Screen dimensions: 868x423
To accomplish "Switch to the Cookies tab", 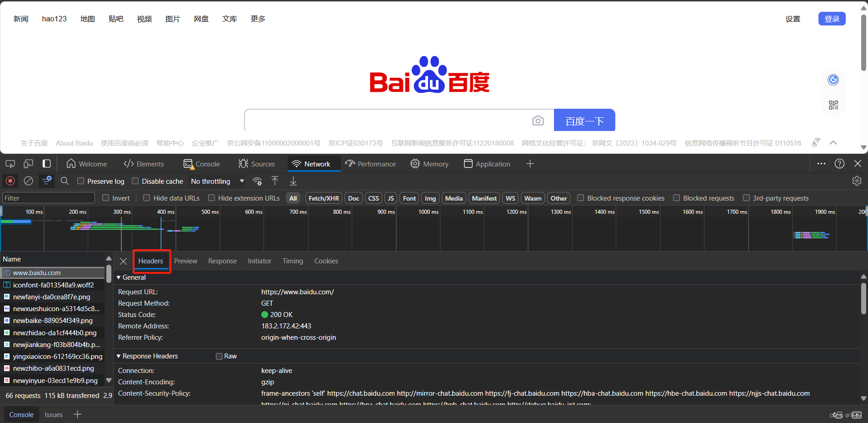I will (326, 261).
